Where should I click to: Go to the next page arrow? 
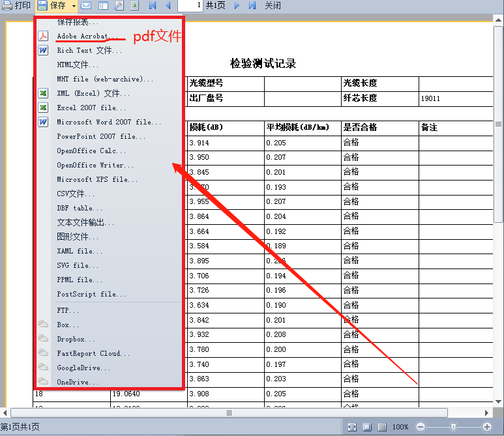tap(236, 6)
